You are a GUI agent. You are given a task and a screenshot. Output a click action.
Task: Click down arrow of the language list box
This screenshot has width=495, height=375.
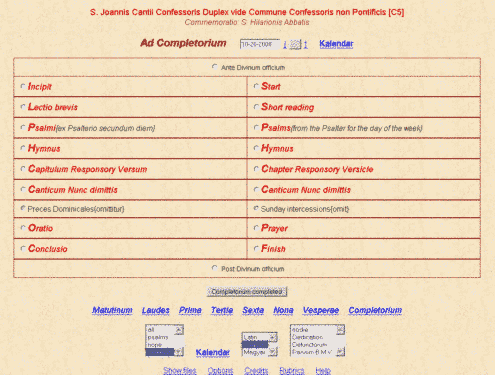tap(273, 351)
